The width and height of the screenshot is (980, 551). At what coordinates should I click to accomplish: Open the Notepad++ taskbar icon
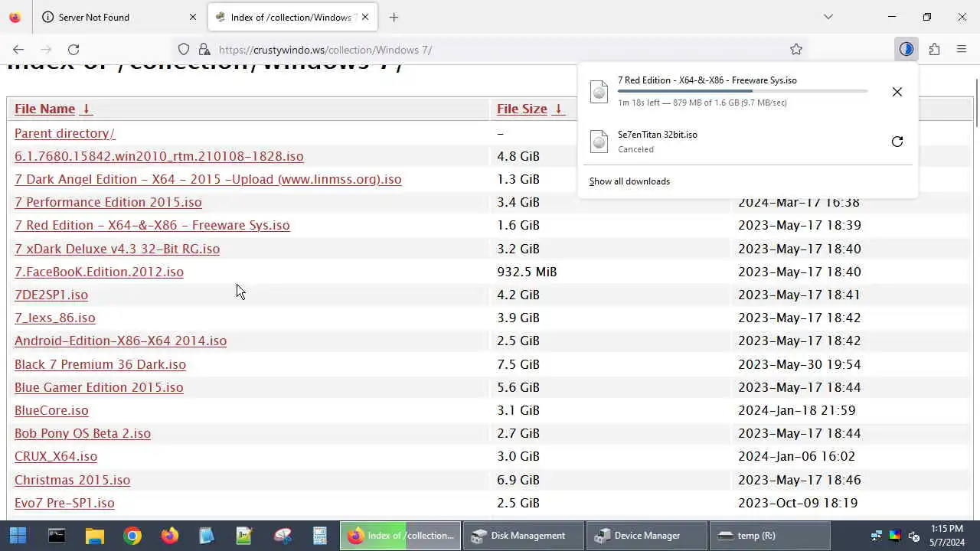pos(245,536)
